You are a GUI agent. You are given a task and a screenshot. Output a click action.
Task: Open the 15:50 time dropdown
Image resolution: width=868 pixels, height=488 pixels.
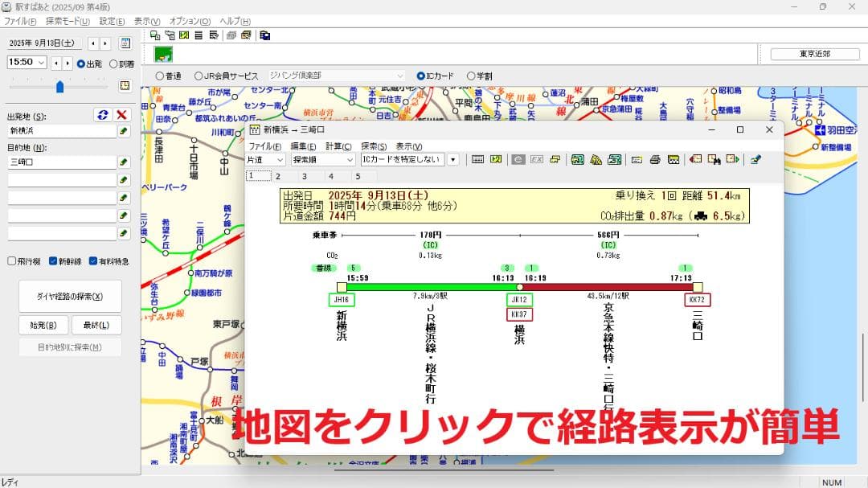coord(40,63)
